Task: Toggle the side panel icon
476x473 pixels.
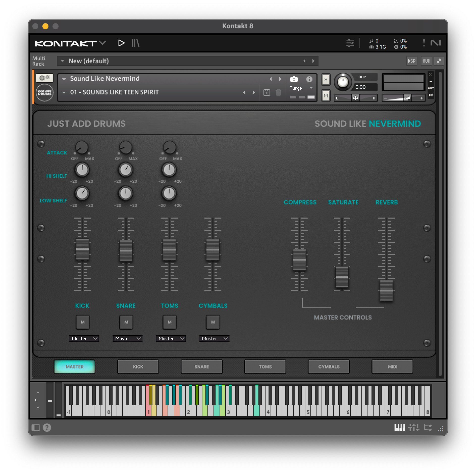Action: [x=36, y=428]
